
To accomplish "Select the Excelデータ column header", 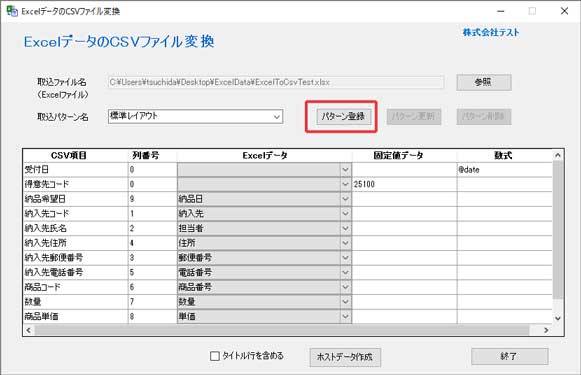I will pos(265,155).
